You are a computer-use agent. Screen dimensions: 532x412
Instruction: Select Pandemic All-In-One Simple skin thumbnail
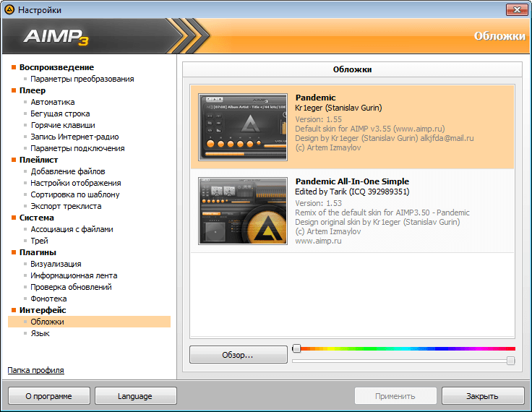click(x=243, y=211)
